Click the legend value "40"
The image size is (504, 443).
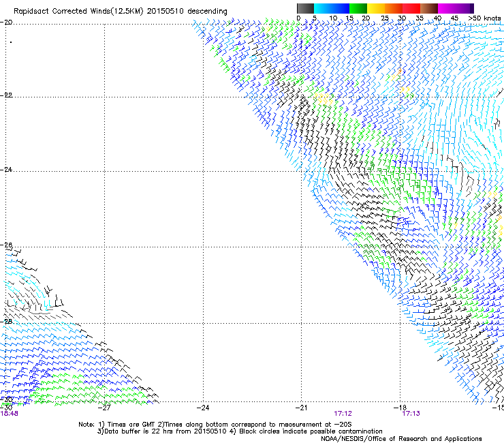437,18
